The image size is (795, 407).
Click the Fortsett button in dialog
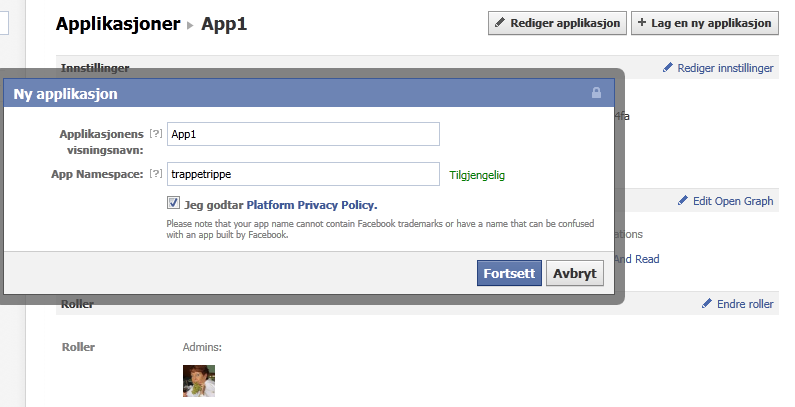point(509,273)
